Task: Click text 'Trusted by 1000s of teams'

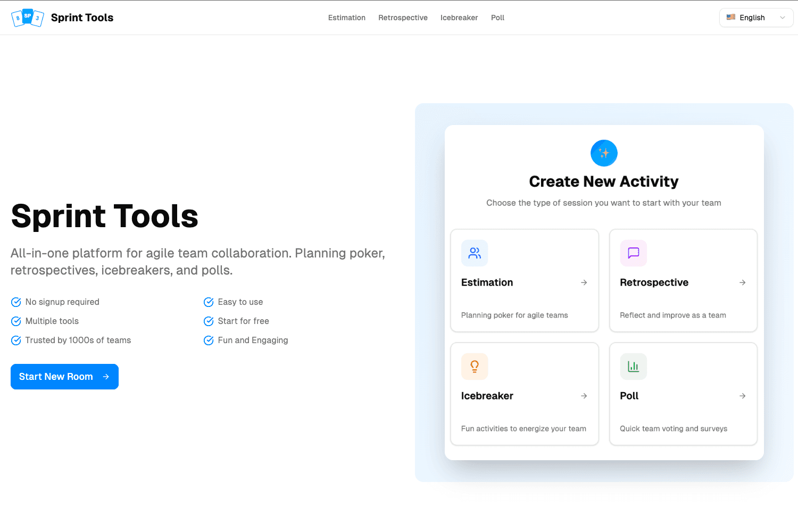Action: [78, 340]
